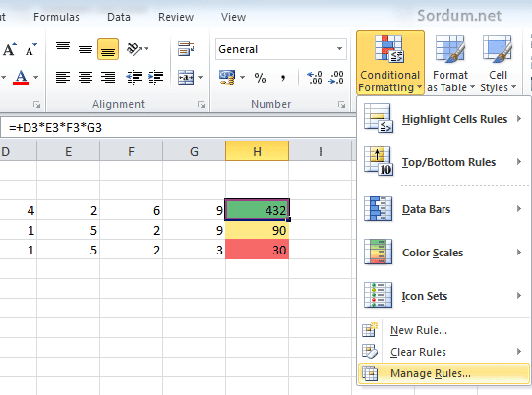Apply Percent Style to the cell

coord(260,78)
